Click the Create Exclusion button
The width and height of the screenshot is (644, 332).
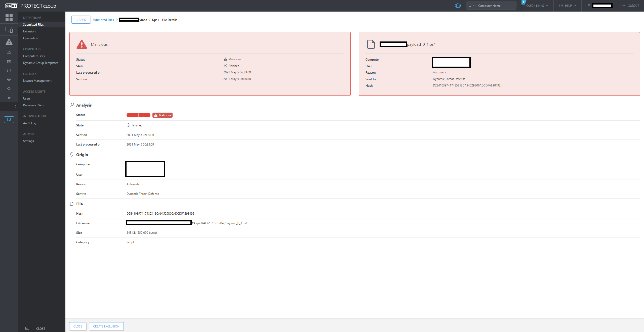(106, 326)
